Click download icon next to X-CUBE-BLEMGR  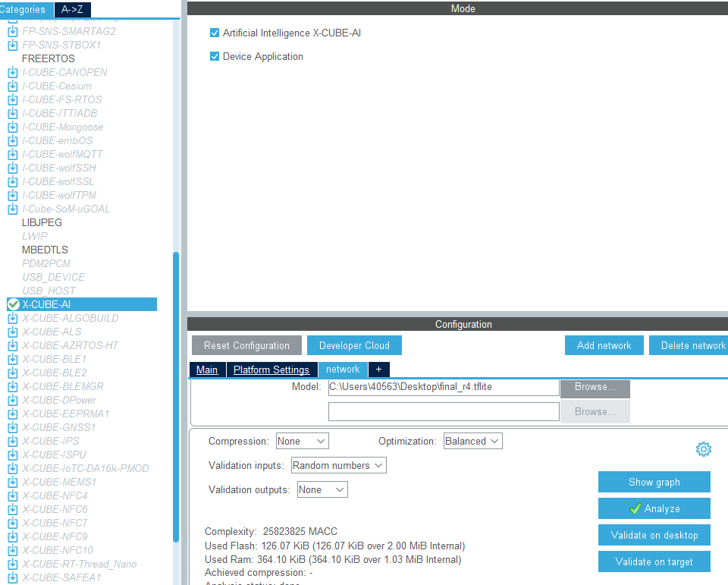pos(13,387)
